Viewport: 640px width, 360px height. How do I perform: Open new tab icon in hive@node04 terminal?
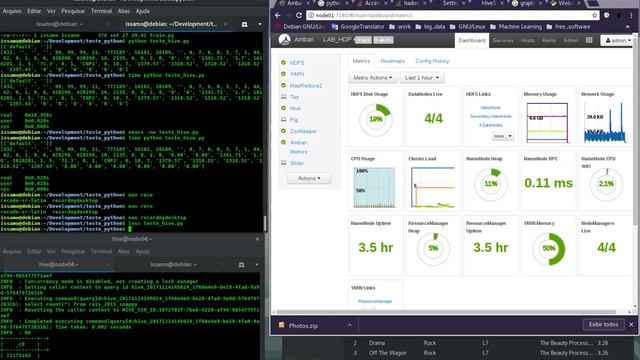tap(241, 265)
